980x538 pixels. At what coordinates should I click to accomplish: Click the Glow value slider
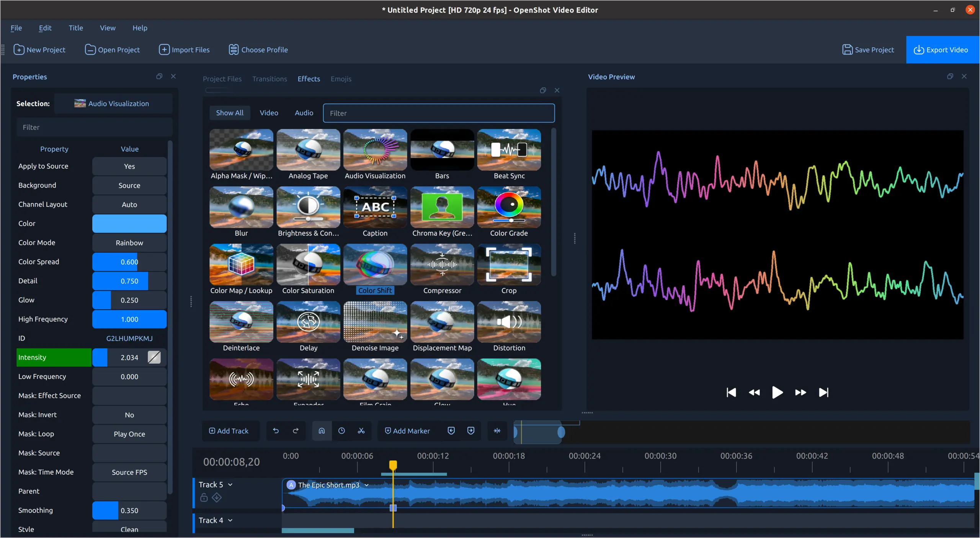[x=129, y=300]
